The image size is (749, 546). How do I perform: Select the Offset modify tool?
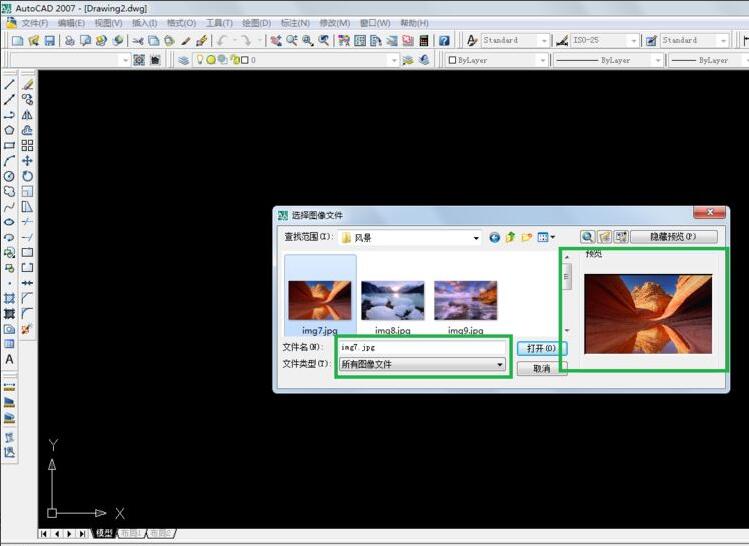(28, 130)
